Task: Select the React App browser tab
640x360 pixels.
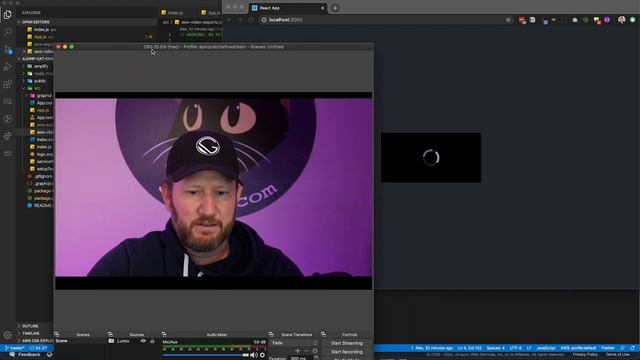Action: (x=288, y=8)
